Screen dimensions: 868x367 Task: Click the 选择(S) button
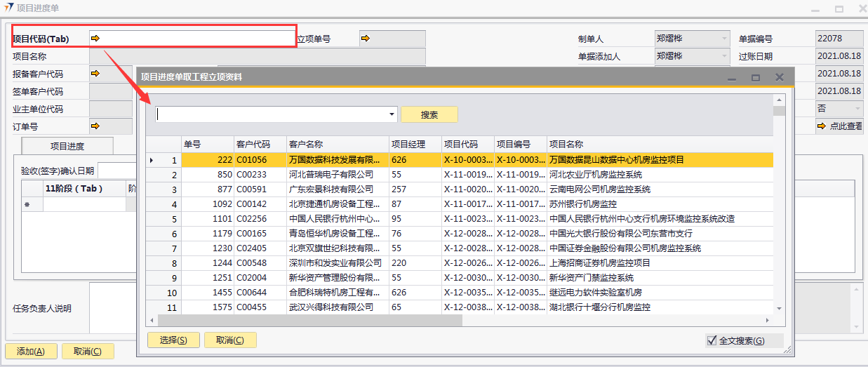173,340
